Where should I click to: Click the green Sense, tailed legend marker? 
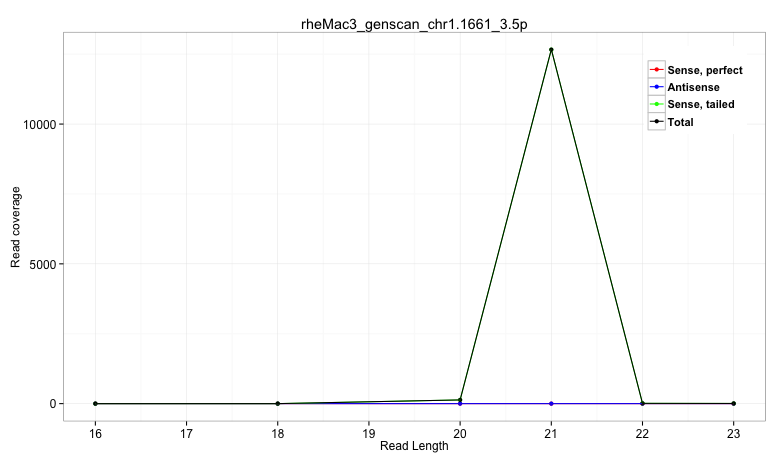tap(657, 105)
